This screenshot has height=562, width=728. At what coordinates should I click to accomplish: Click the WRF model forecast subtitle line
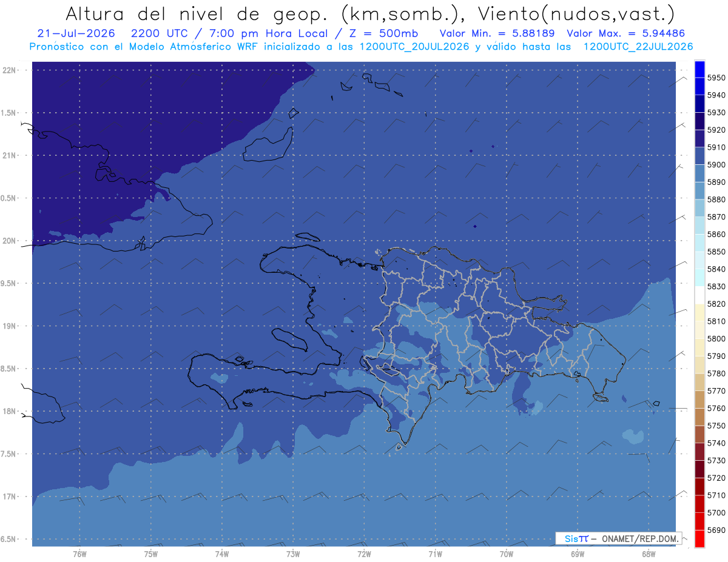tap(361, 47)
